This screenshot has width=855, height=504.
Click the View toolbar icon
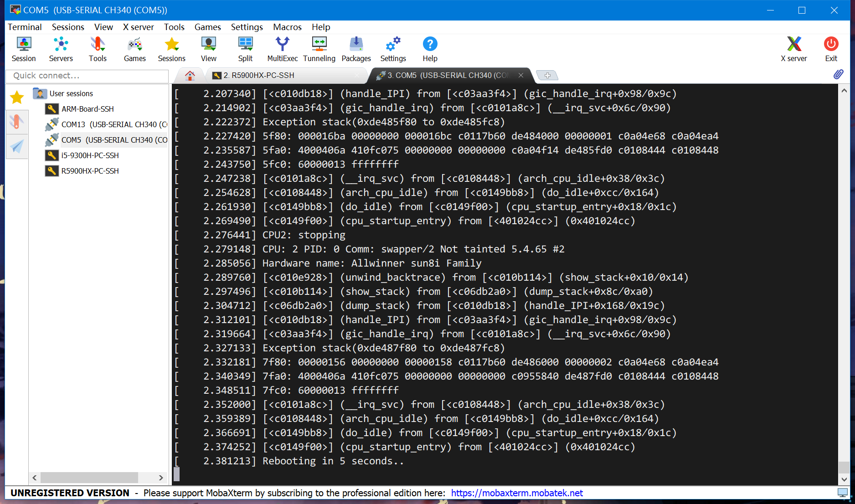(x=209, y=49)
